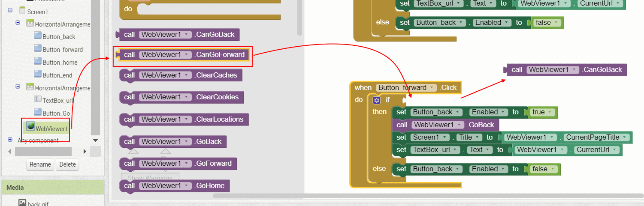Click the Button_home component icon
The width and height of the screenshot is (644, 206).
pyautogui.click(x=38, y=62)
